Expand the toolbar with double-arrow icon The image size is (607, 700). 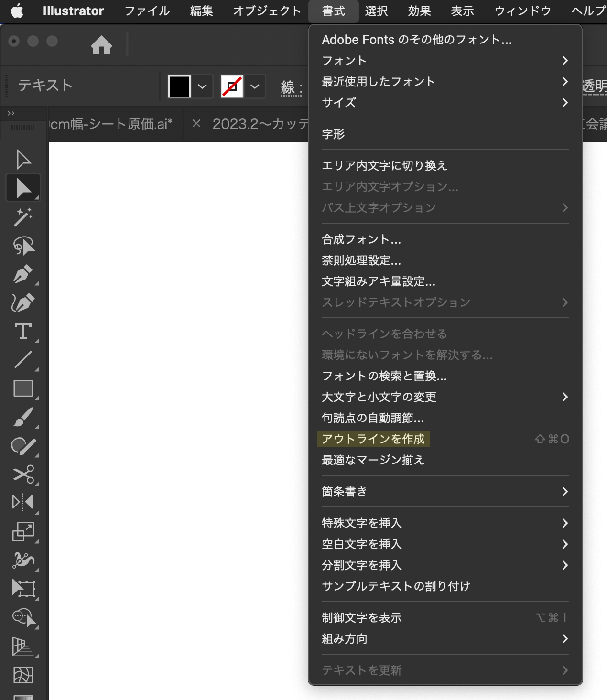[x=11, y=113]
